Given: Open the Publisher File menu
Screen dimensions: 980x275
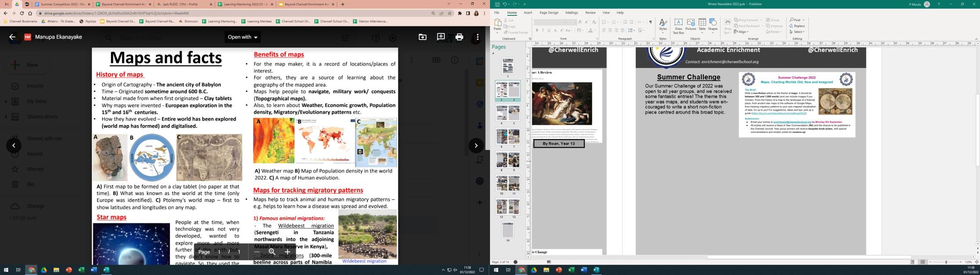Looking at the screenshot, I should [x=497, y=13].
